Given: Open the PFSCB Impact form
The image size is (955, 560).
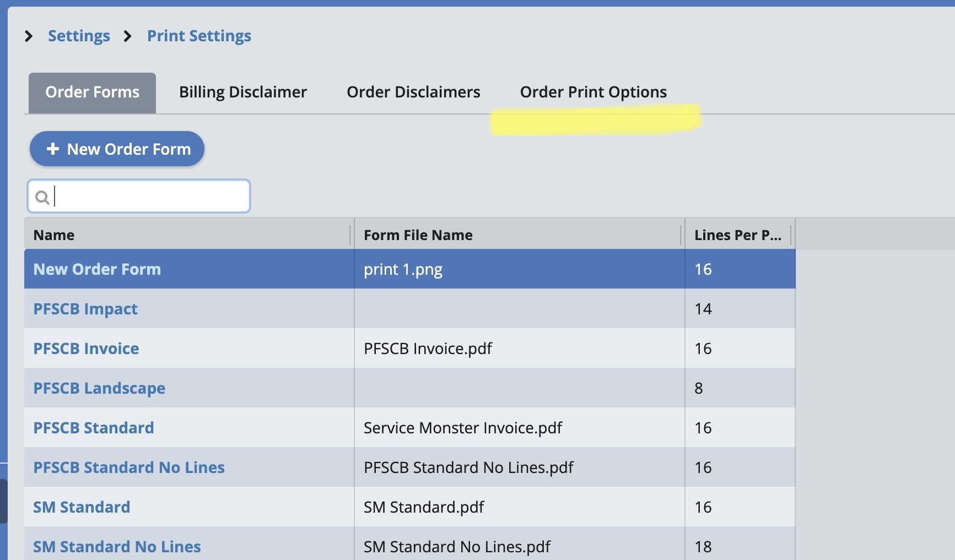Looking at the screenshot, I should pos(85,309).
